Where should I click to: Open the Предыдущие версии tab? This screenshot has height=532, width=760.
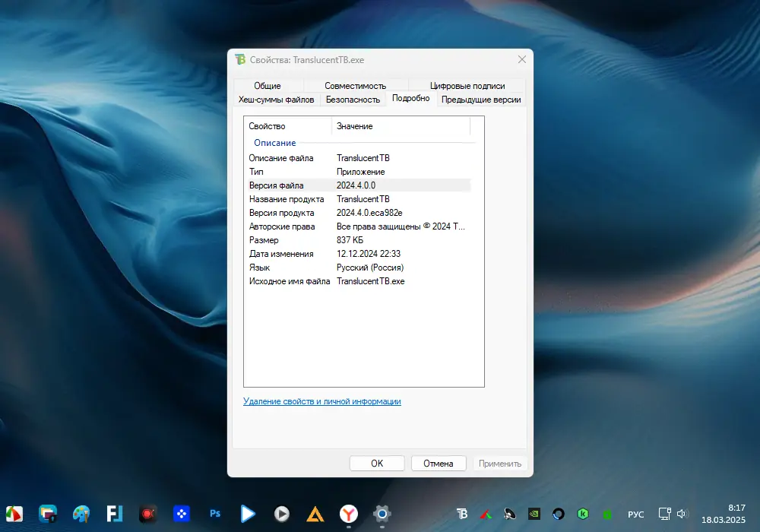tap(481, 100)
